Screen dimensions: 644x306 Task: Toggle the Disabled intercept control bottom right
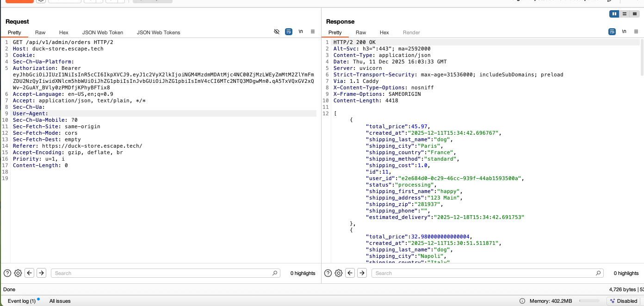pos(624,300)
